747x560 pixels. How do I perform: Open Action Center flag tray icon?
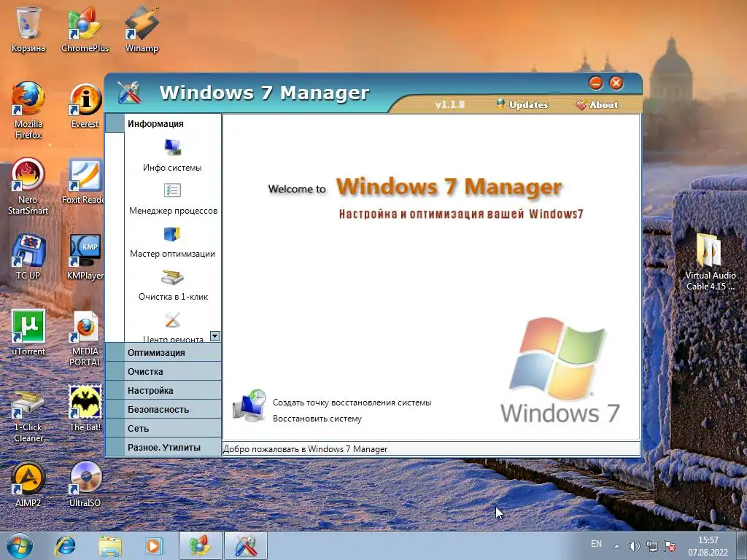(x=670, y=546)
